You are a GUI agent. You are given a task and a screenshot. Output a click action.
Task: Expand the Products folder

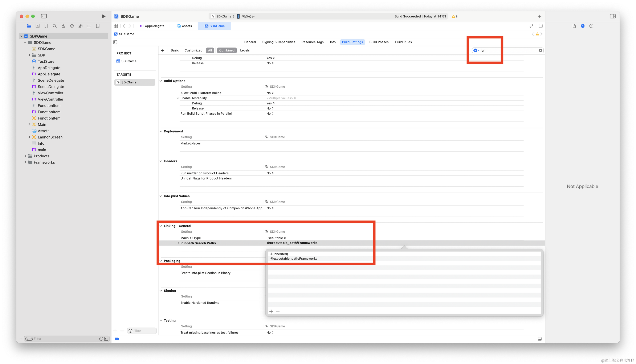pos(25,156)
